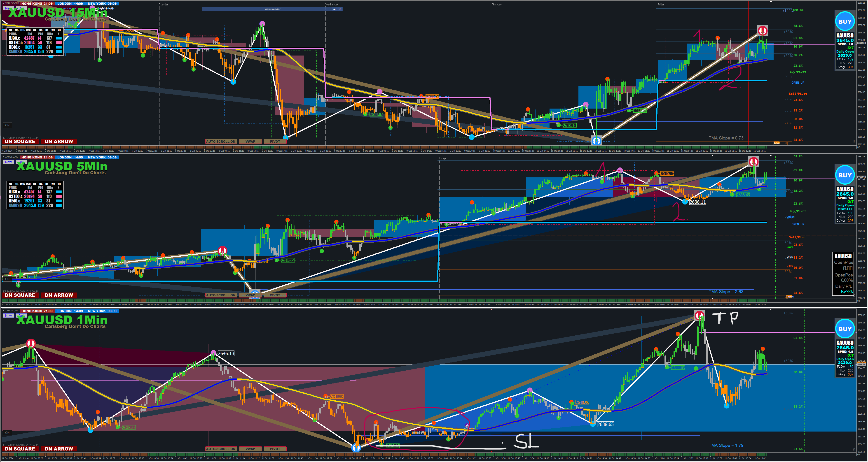Select M30 timeframe in 15Min pairs panel
868x462 pixels.
pyautogui.click(x=29, y=30)
